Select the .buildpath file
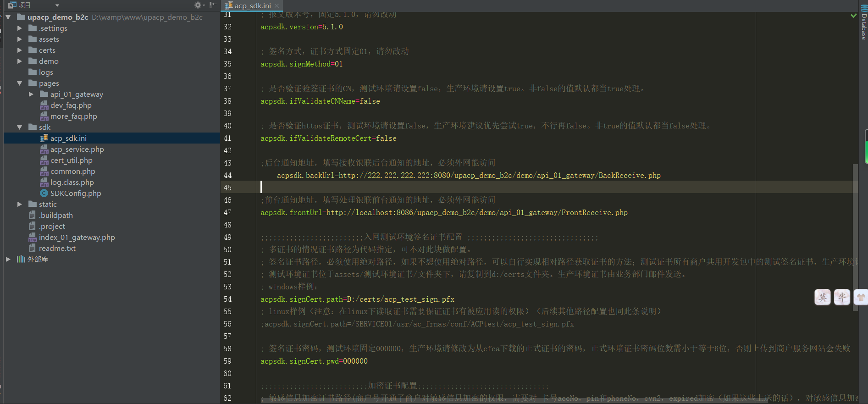 point(55,216)
